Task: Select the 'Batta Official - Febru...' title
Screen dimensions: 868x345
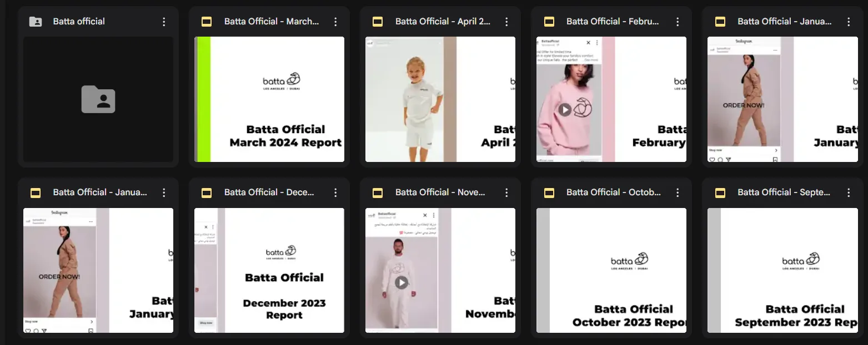Action: pyautogui.click(x=614, y=22)
